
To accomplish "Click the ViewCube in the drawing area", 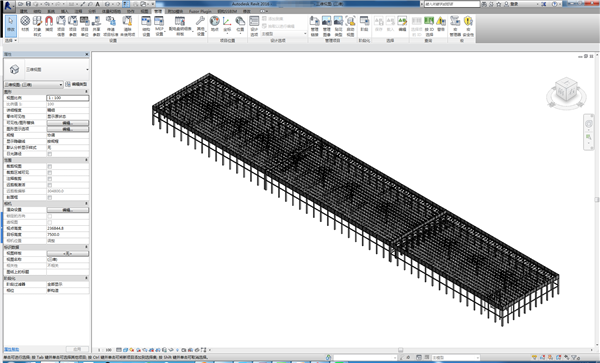I will point(566,92).
